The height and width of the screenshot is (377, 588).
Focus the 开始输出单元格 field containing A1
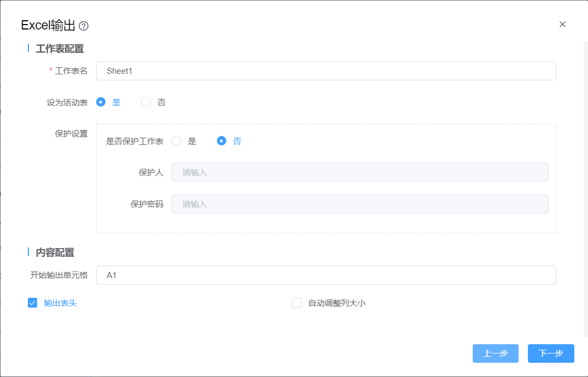326,275
